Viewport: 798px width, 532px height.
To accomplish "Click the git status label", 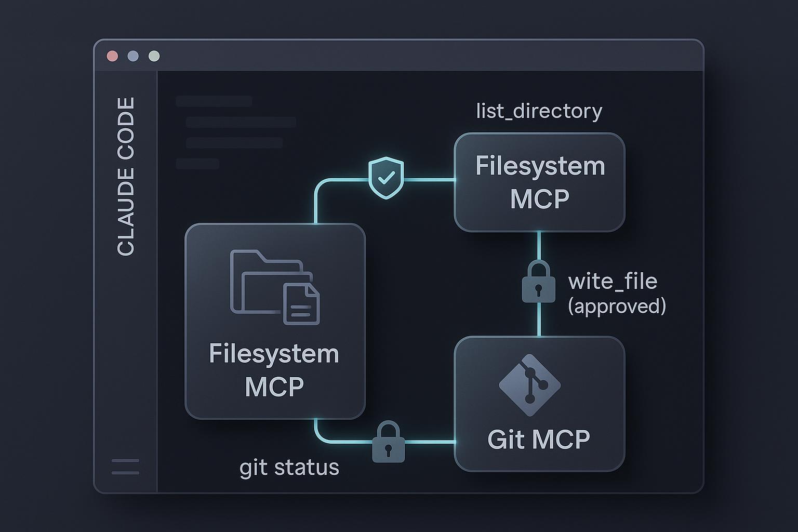I will pos(289,468).
